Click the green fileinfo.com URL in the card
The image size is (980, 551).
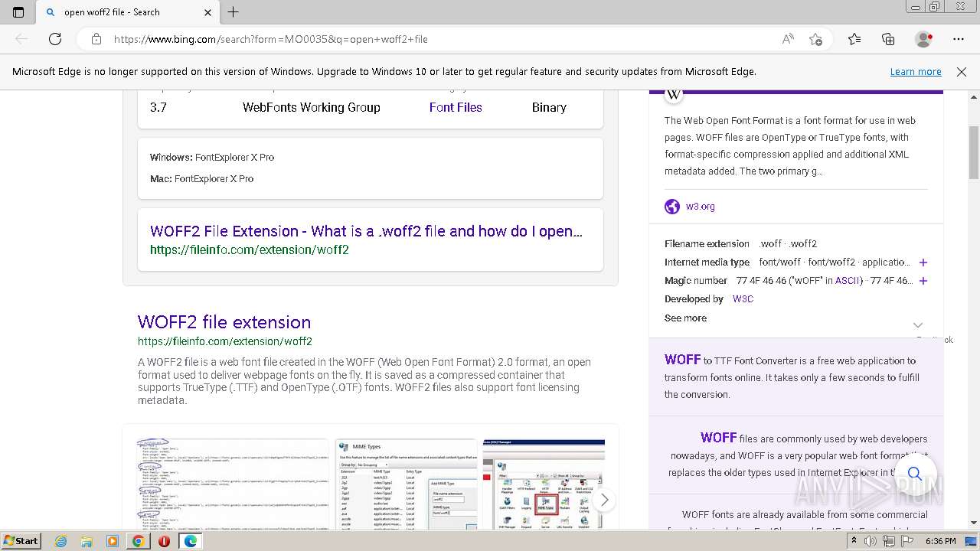coord(250,250)
